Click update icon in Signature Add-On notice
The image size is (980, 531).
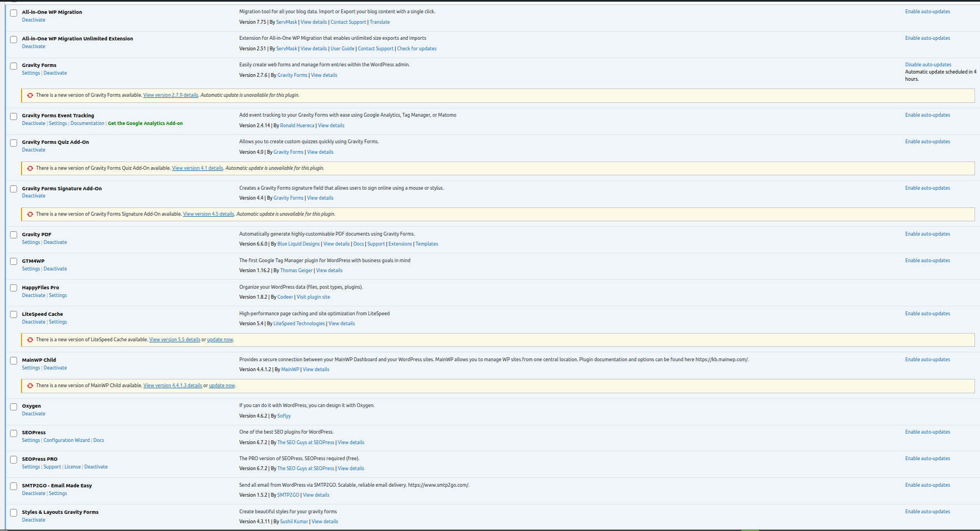tap(30, 214)
